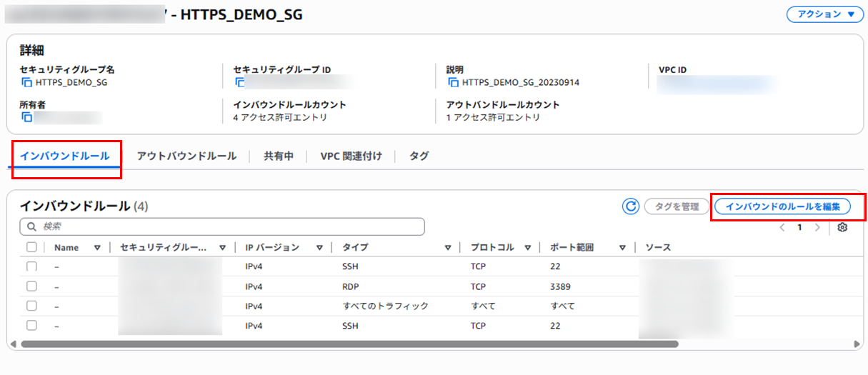Image resolution: width=868 pixels, height=375 pixels.
Task: Select the タグ tab
Action: pos(419,156)
